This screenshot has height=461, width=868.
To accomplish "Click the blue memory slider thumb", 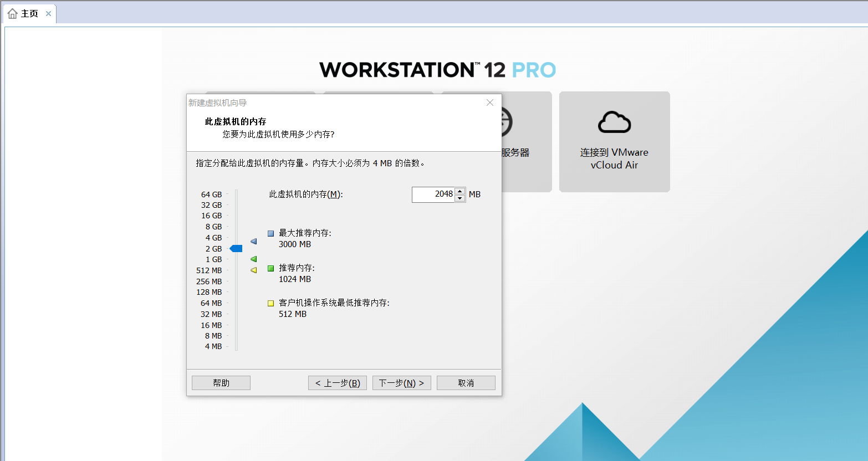I will point(236,249).
